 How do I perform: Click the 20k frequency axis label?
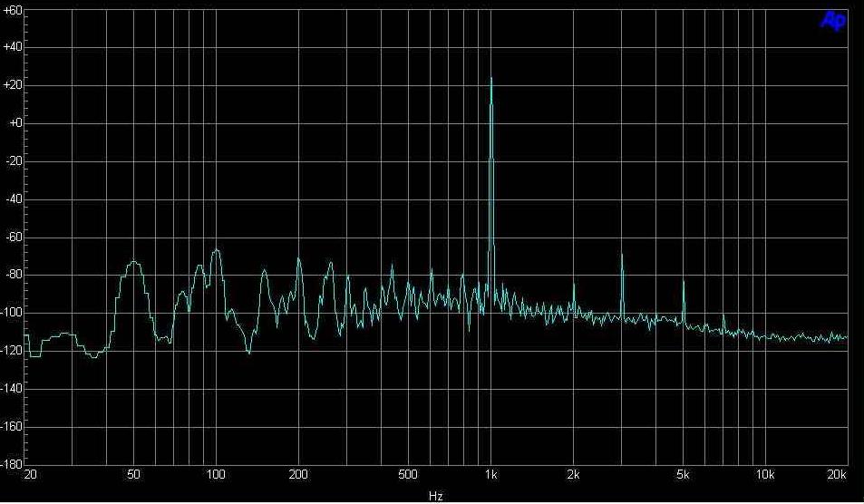[838, 475]
